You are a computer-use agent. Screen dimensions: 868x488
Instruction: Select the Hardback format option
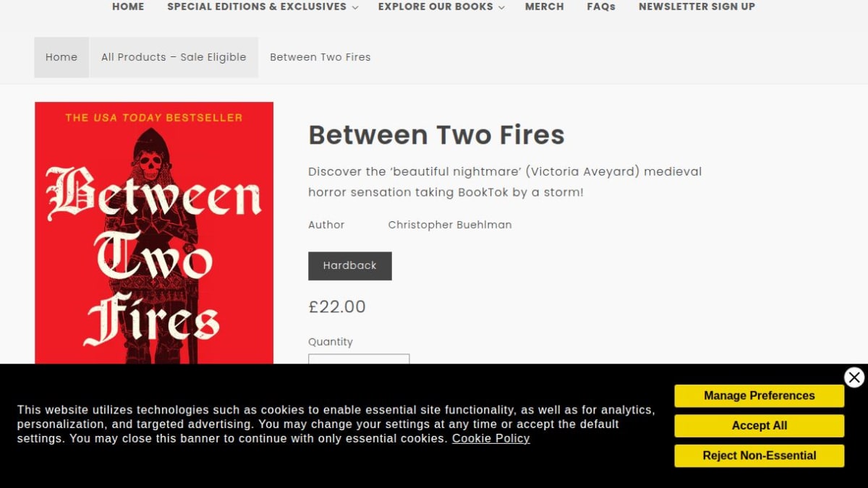point(350,266)
